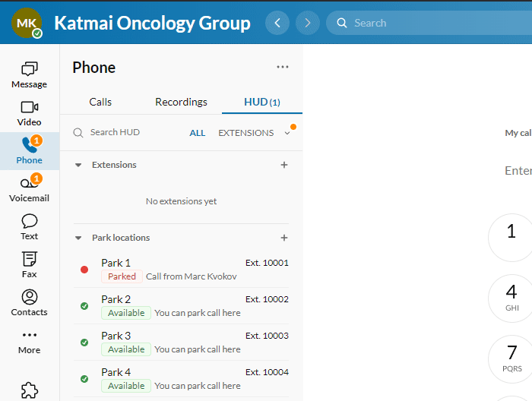Image resolution: width=532 pixels, height=401 pixels.
Task: Switch to the Calls tab
Action: (100, 102)
